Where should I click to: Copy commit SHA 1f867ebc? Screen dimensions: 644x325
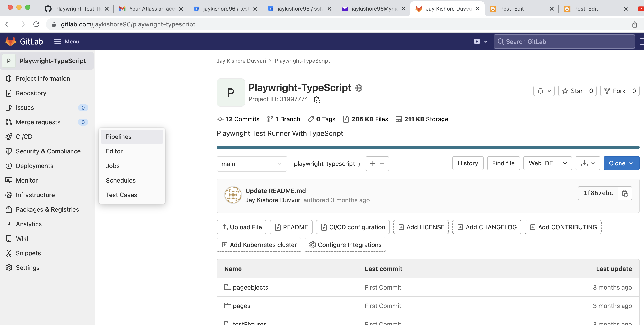[625, 193]
